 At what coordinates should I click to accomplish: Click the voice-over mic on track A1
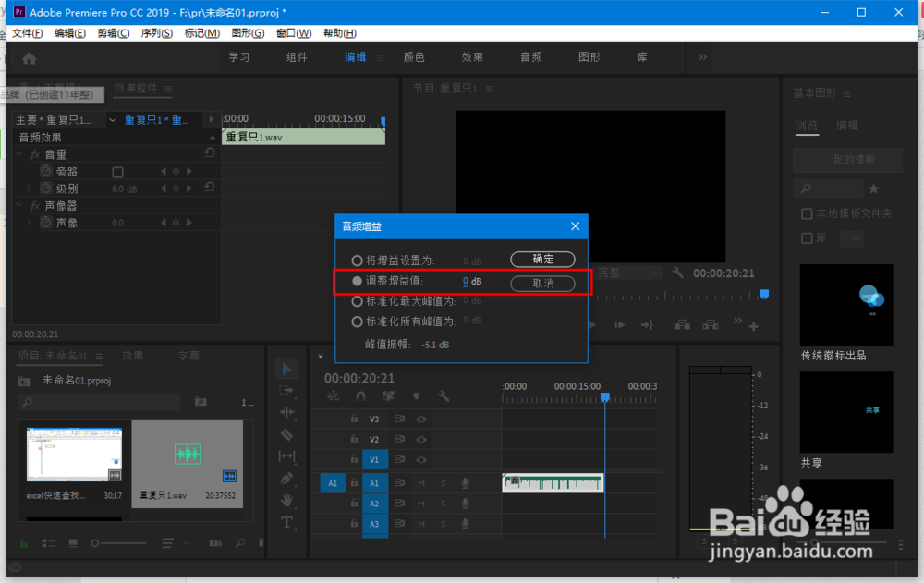pyautogui.click(x=465, y=483)
